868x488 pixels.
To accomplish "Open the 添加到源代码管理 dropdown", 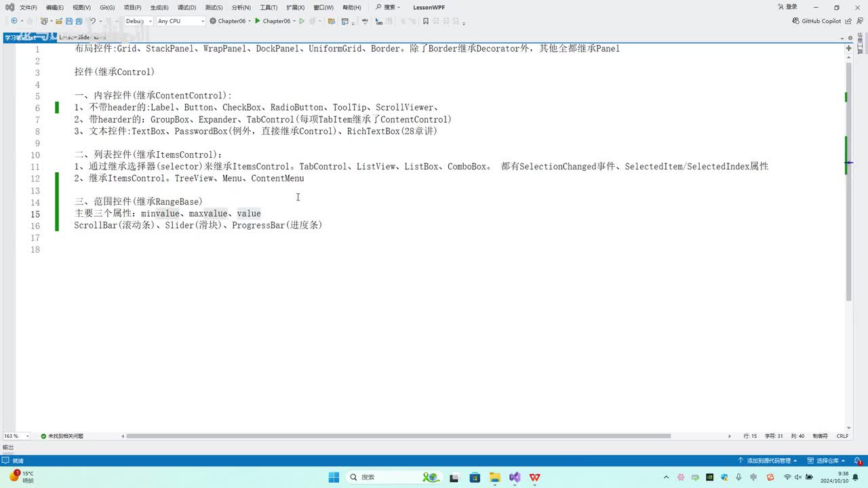I will (x=768, y=461).
